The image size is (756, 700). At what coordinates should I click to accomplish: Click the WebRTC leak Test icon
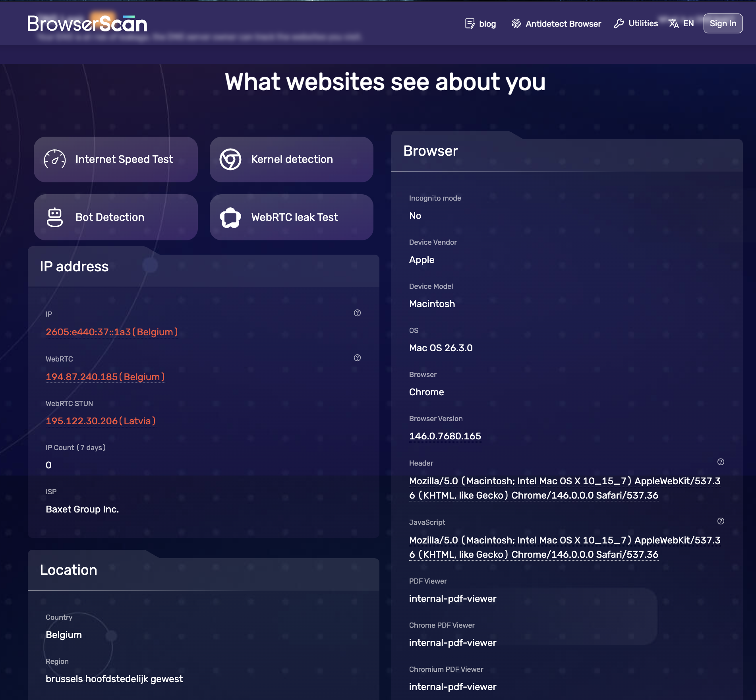tap(231, 217)
